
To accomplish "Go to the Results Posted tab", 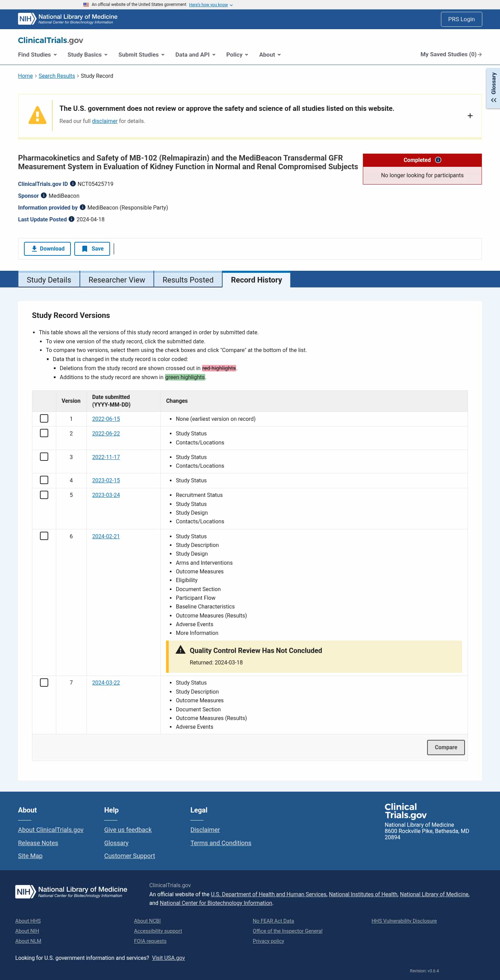I will pyautogui.click(x=188, y=280).
